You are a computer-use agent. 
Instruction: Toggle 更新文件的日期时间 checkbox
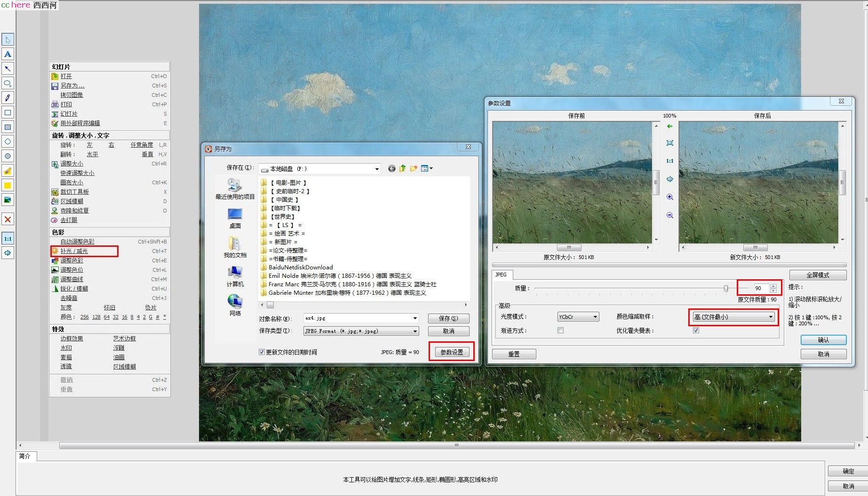pyautogui.click(x=262, y=352)
